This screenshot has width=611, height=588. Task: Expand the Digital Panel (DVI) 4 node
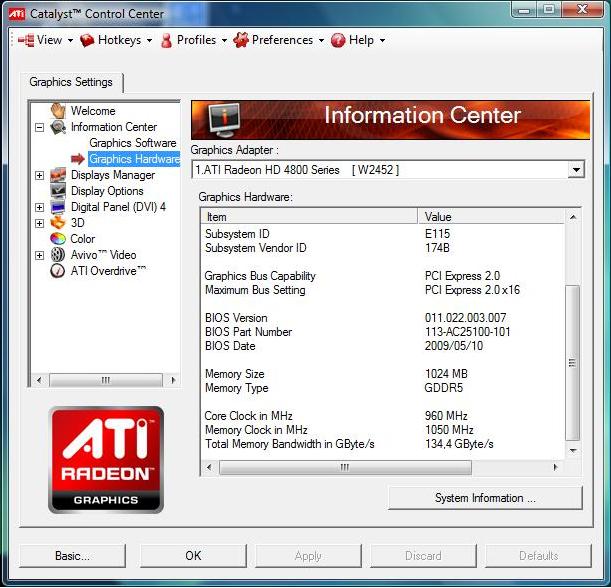[x=39, y=207]
